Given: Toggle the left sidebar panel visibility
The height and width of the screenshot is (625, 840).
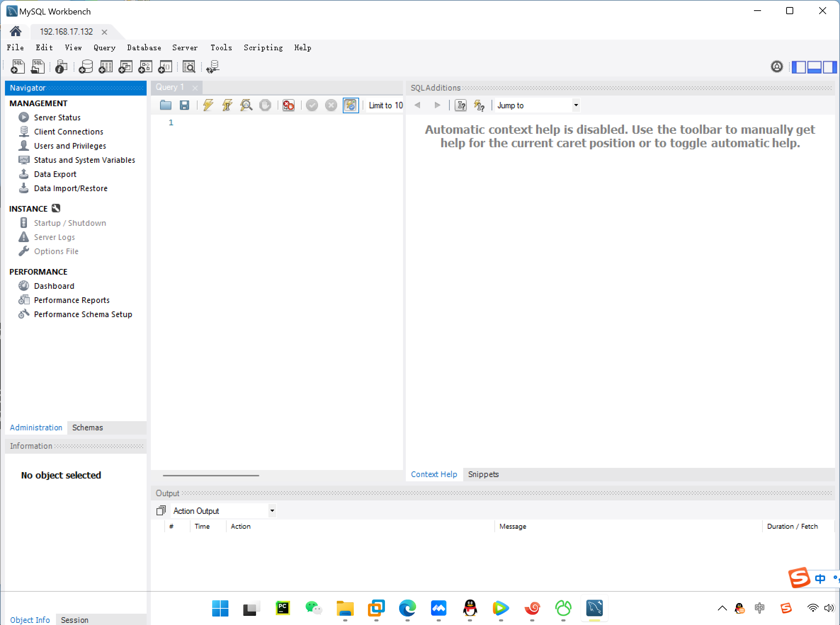Looking at the screenshot, I should click(x=799, y=67).
